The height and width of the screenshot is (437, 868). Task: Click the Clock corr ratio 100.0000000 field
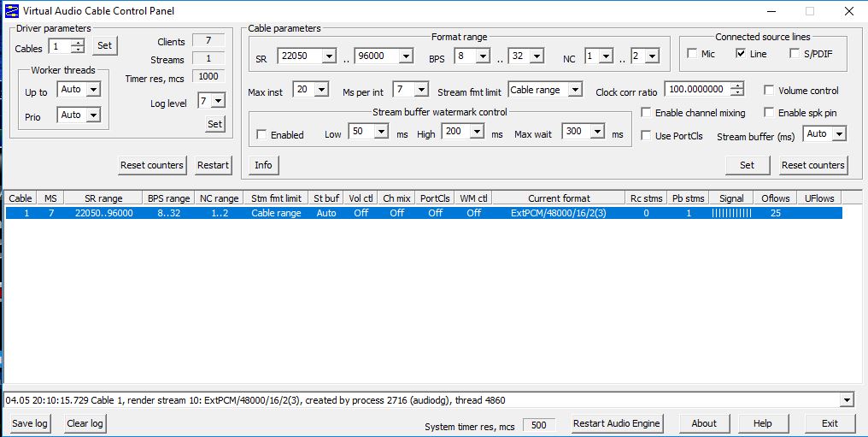coord(697,89)
